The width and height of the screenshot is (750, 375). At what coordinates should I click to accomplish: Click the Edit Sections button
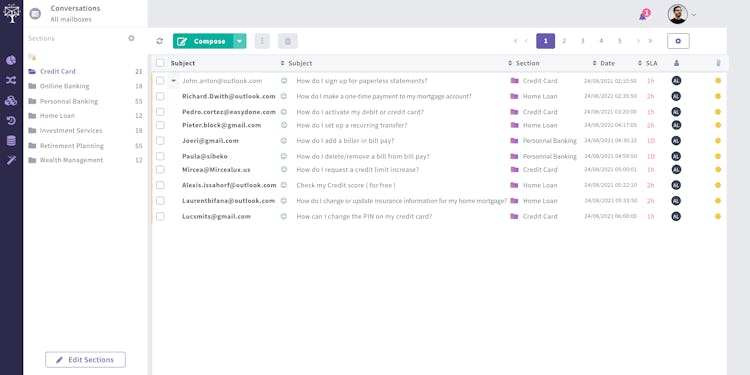(86, 360)
